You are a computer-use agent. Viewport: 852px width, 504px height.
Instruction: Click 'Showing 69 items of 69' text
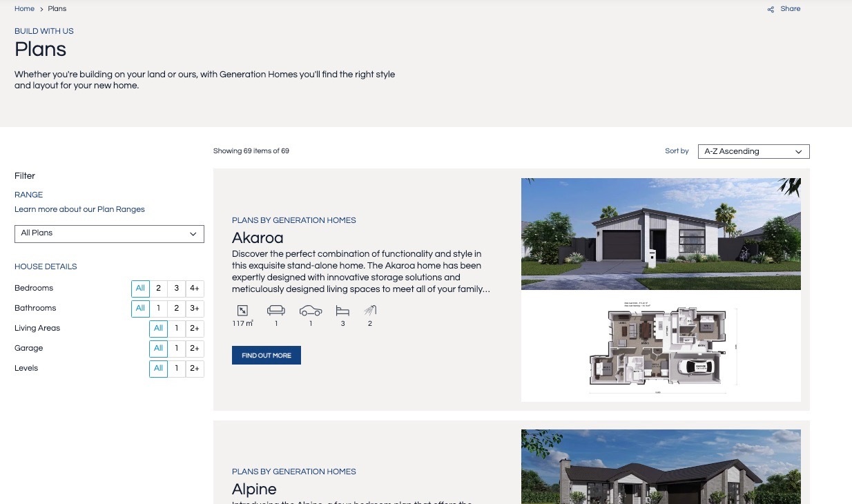coord(251,151)
